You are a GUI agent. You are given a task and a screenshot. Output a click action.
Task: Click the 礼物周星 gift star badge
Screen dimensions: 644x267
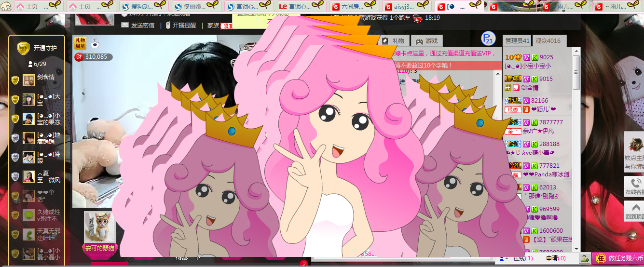point(80,43)
